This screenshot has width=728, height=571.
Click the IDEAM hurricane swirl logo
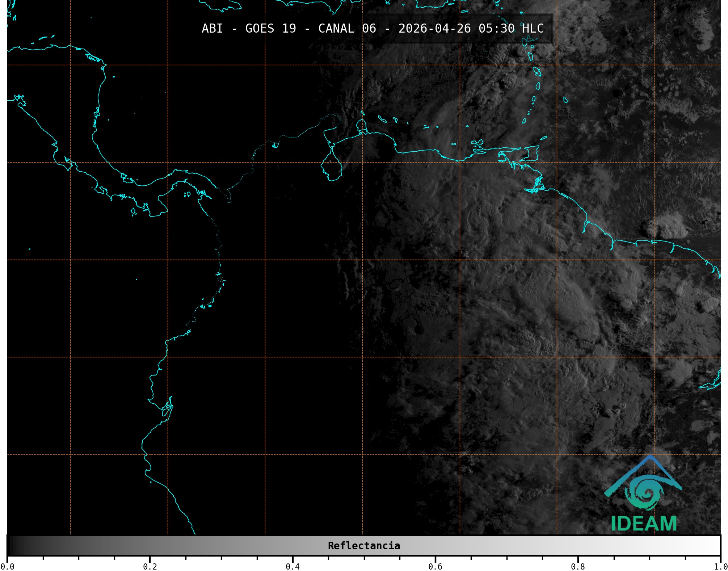[x=647, y=493]
